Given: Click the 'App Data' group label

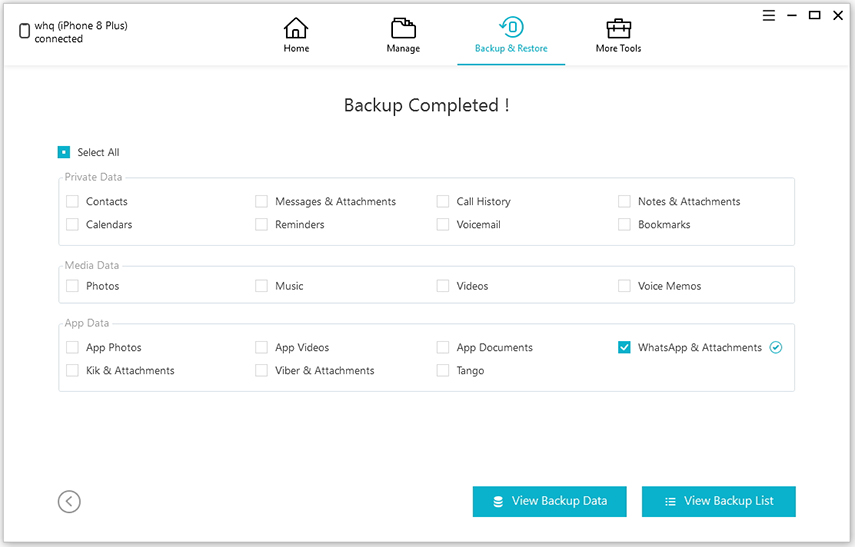Looking at the screenshot, I should [x=87, y=323].
